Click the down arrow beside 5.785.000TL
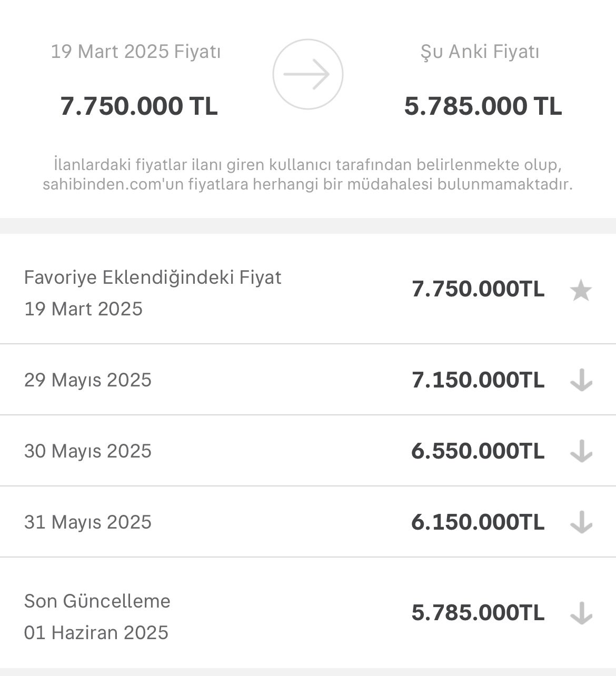616x676 pixels. click(581, 613)
